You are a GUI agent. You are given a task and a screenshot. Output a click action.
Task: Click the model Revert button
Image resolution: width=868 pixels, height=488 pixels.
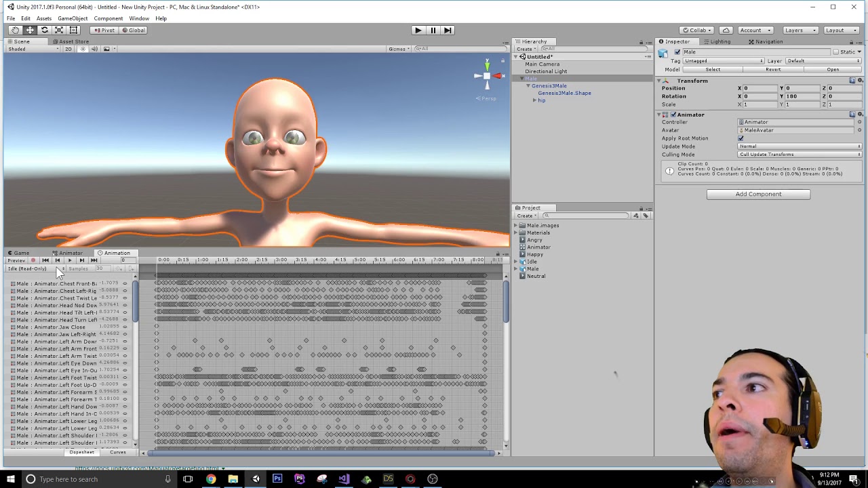coord(773,69)
